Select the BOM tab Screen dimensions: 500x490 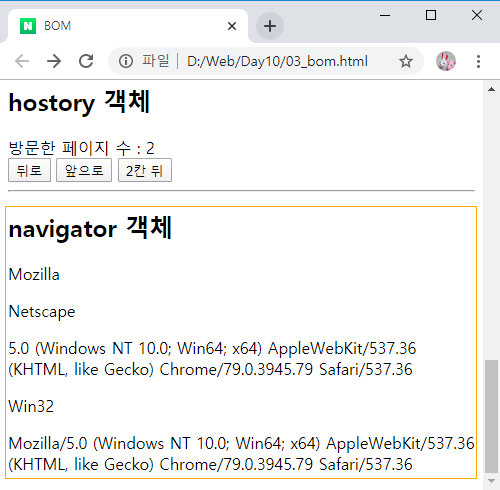click(128, 26)
